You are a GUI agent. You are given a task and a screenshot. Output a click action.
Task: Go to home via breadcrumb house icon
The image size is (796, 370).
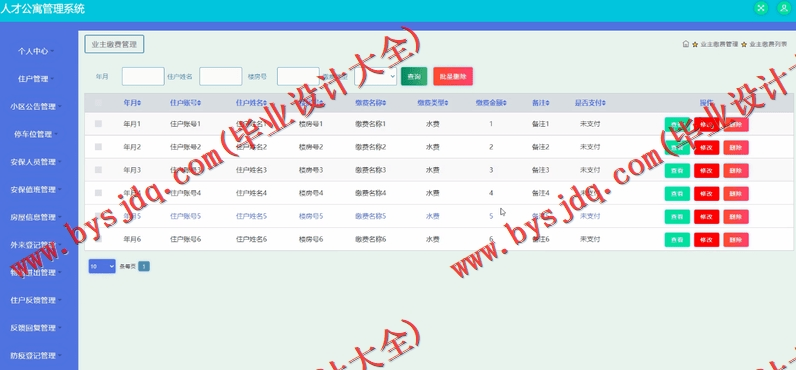(686, 44)
